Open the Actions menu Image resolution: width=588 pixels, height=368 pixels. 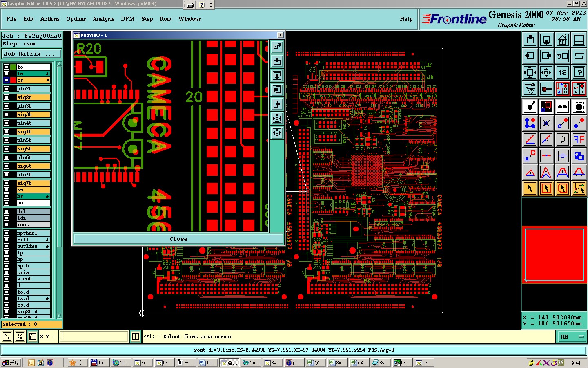pos(50,19)
